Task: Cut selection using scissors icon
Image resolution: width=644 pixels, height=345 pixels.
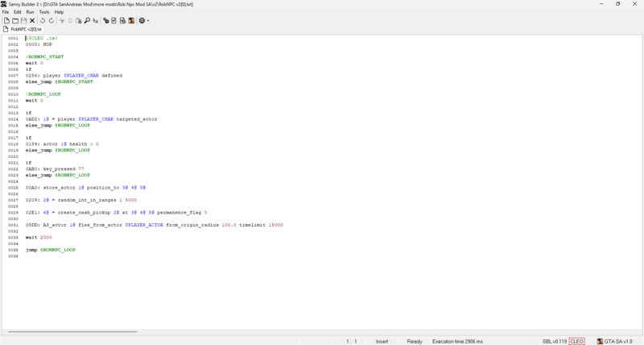Action: click(62, 21)
